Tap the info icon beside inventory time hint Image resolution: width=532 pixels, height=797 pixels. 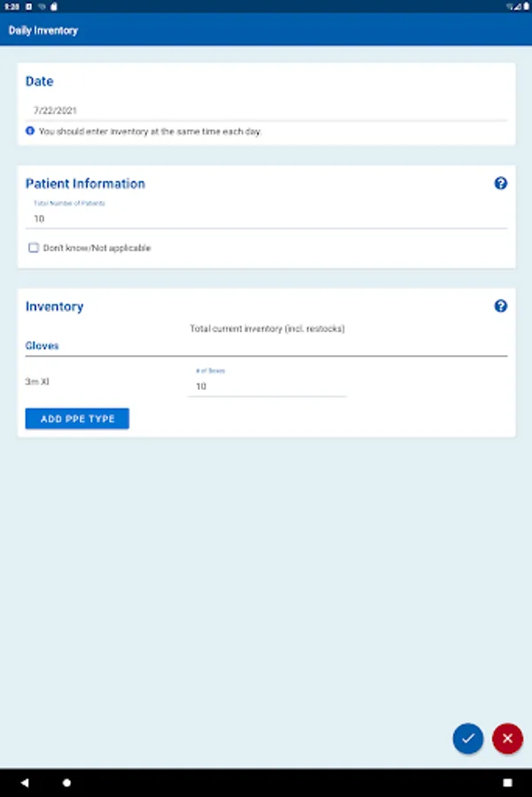point(30,131)
